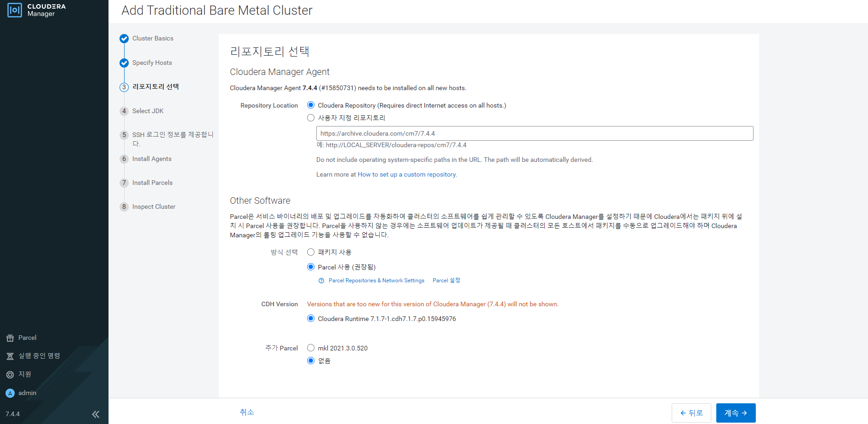Click the Cluster Basics checkmark step icon

pos(124,39)
